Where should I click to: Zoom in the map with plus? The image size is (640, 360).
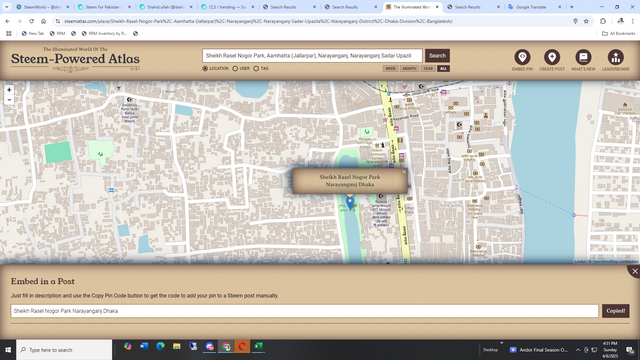coord(9,90)
